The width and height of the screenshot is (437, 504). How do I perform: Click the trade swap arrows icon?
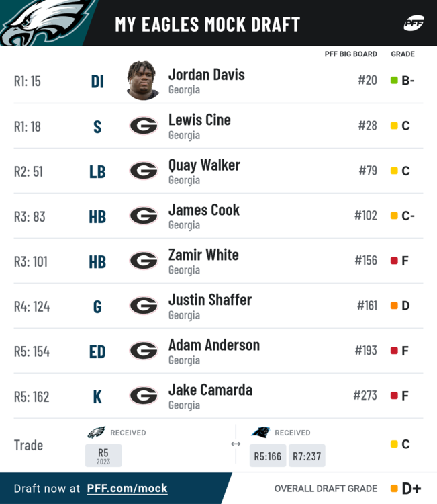pyautogui.click(x=236, y=444)
